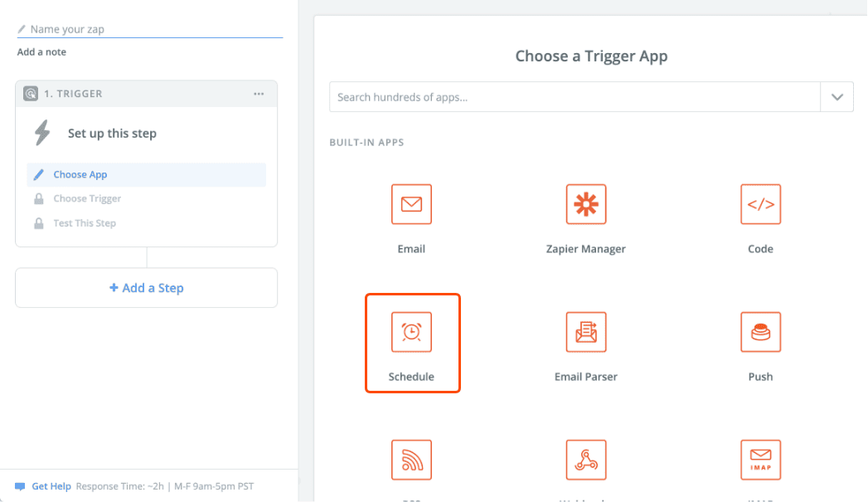Choose the RSS feed app icon

(x=411, y=460)
